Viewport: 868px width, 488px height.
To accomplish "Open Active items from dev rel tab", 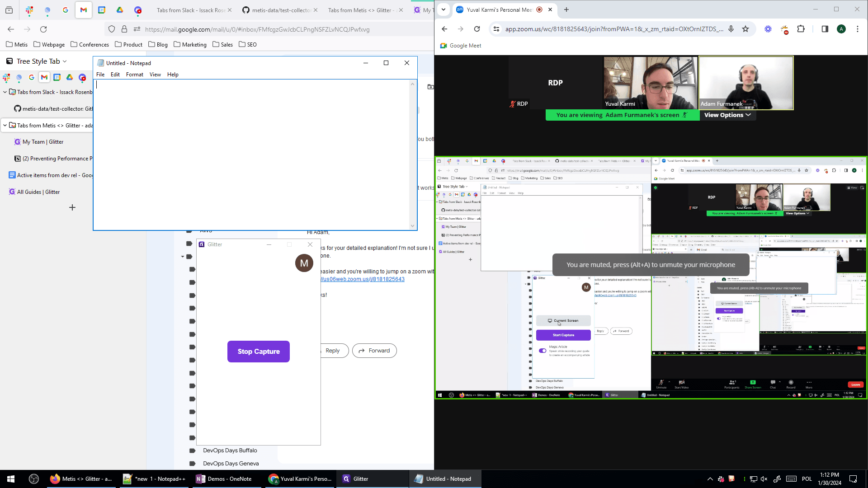I will click(51, 175).
